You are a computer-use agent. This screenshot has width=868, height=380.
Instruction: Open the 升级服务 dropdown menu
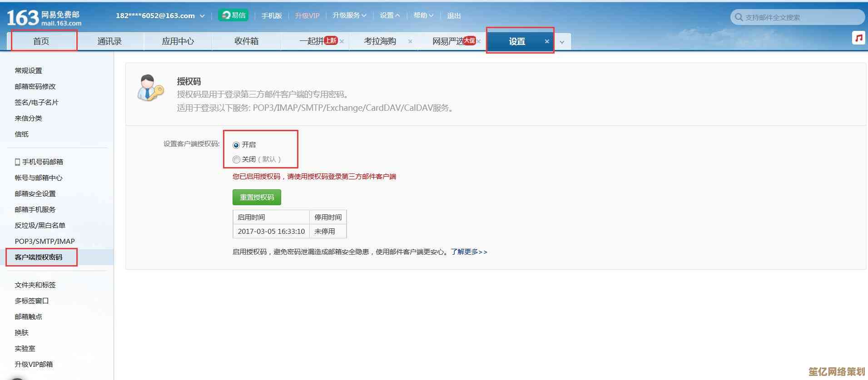click(349, 15)
